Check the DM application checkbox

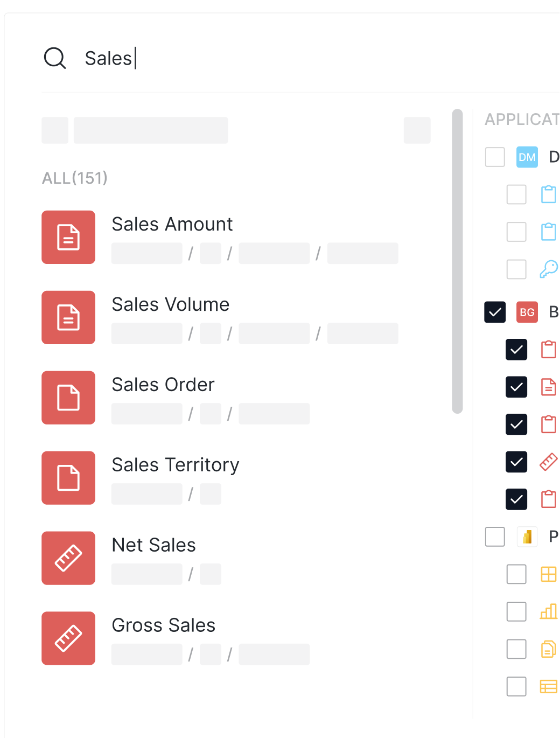(495, 157)
